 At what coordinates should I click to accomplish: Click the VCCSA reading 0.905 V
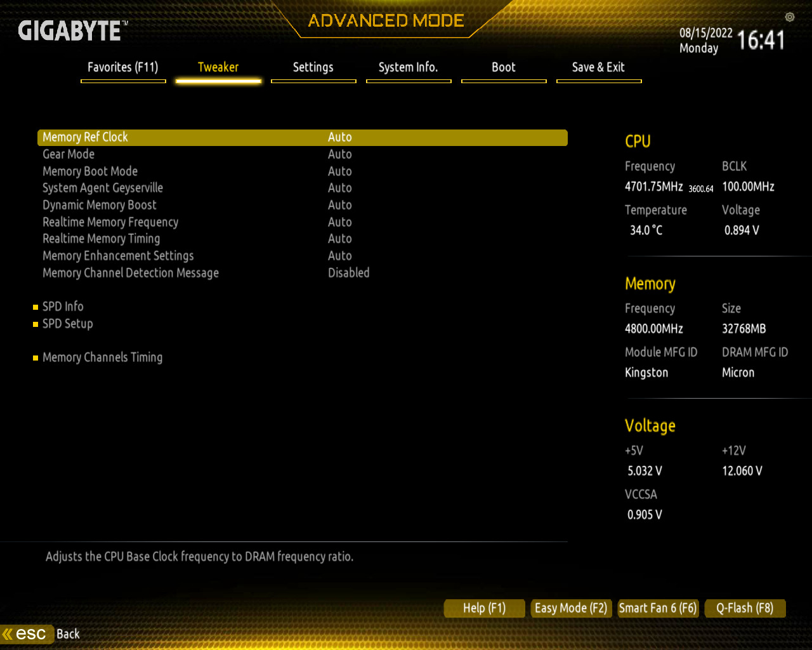click(645, 515)
